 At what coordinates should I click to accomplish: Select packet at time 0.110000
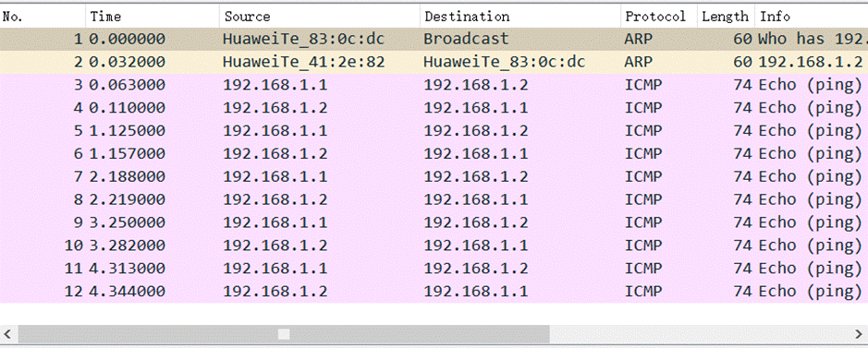(x=434, y=108)
